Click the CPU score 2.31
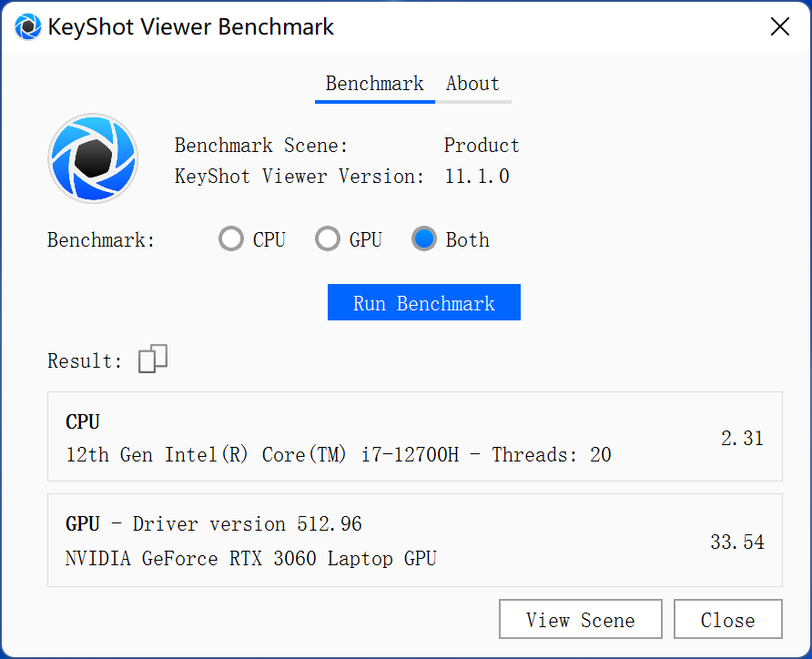Screen dimensions: 812x659 click(x=743, y=439)
